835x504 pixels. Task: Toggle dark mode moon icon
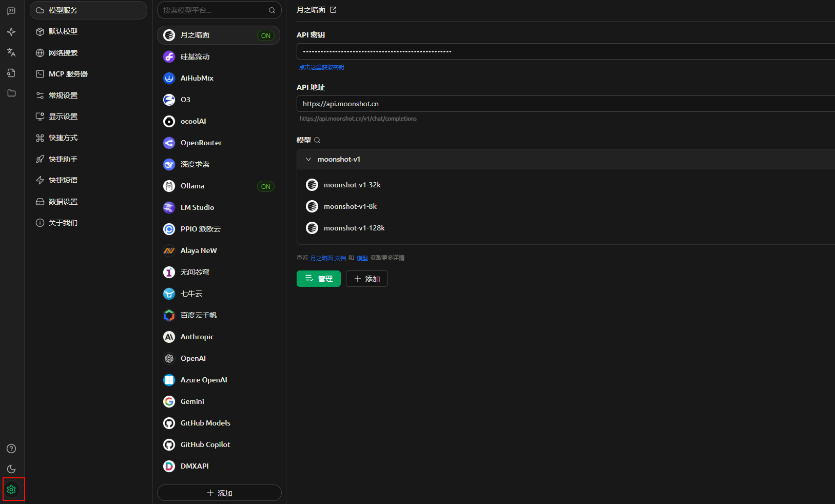11,469
